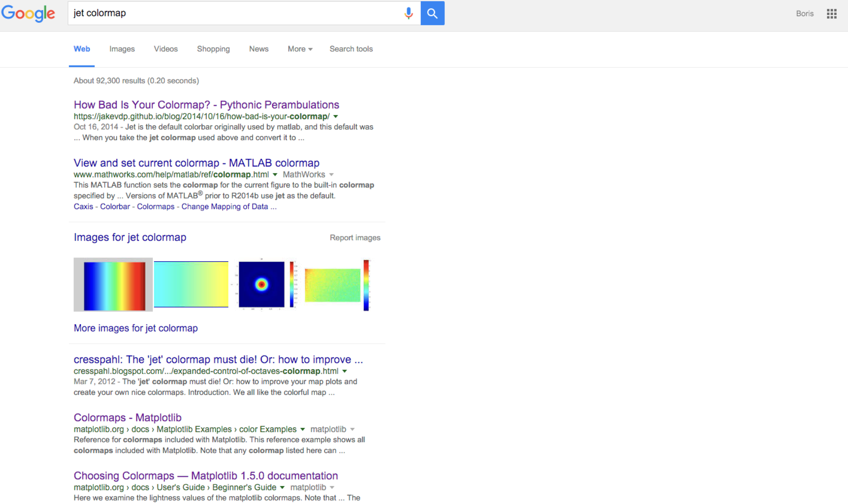Open the Colormaps sitelink
The width and height of the screenshot is (848, 504).
(x=155, y=206)
